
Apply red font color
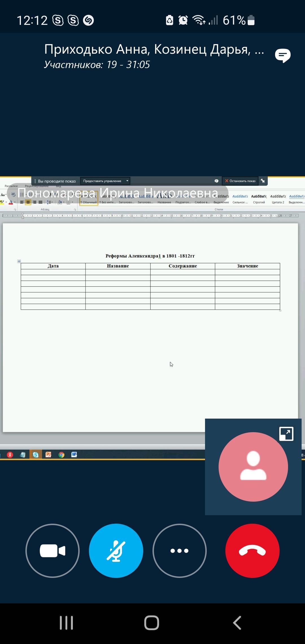[x=11, y=202]
